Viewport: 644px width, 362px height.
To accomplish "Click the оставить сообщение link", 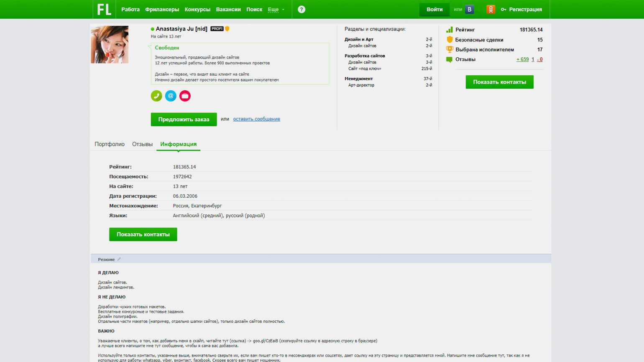I will click(256, 119).
